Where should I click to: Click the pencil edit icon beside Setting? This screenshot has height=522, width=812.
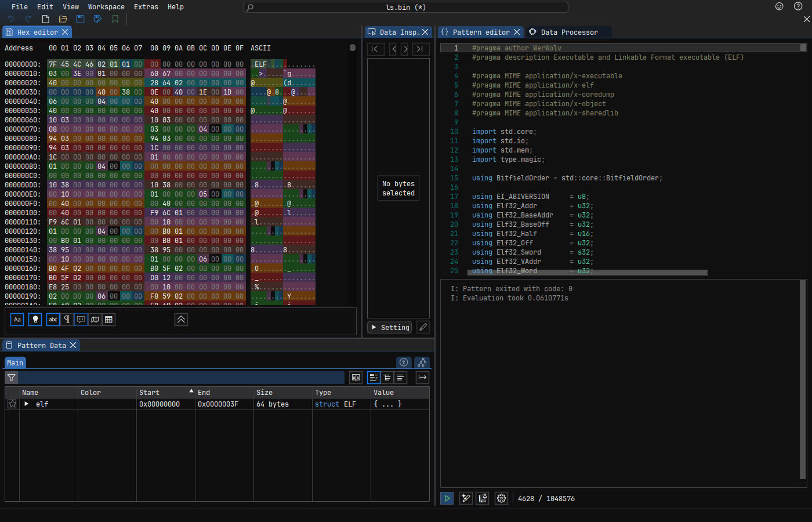tap(423, 328)
